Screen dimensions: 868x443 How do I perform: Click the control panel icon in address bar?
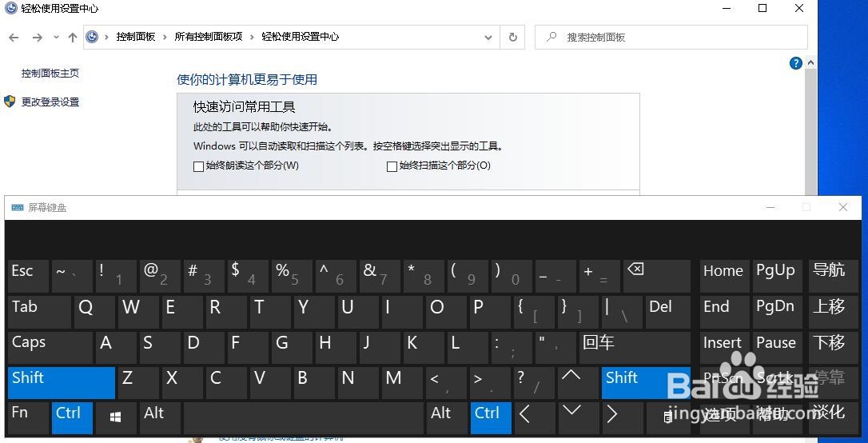pyautogui.click(x=93, y=37)
